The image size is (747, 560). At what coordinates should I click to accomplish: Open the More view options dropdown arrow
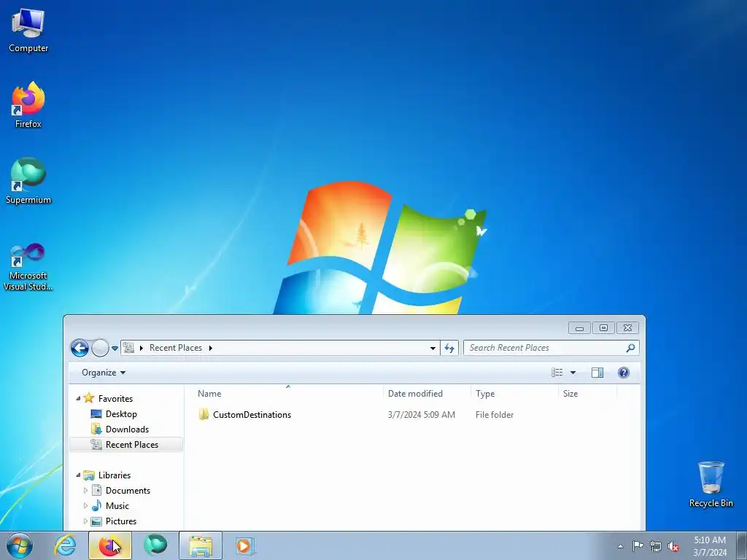tap(573, 373)
